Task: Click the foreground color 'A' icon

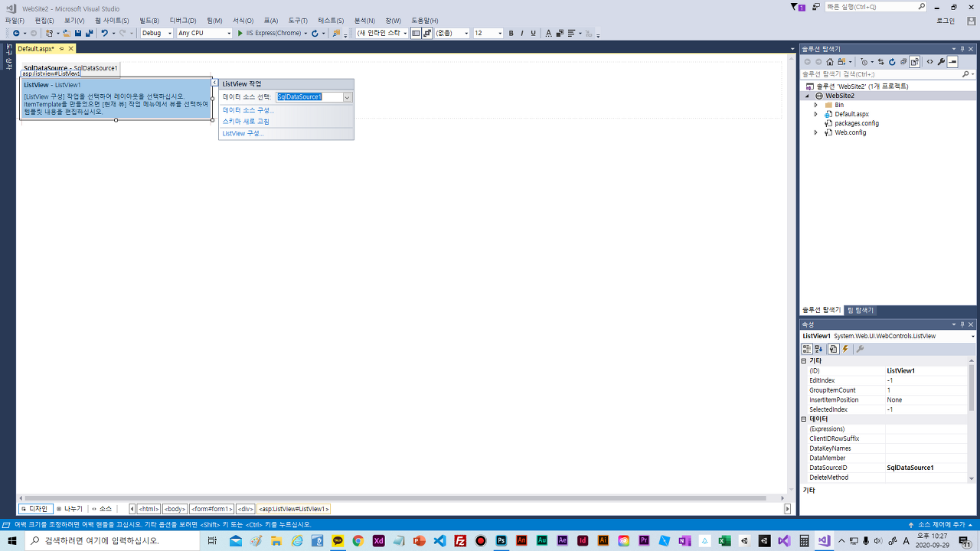Action: click(548, 34)
